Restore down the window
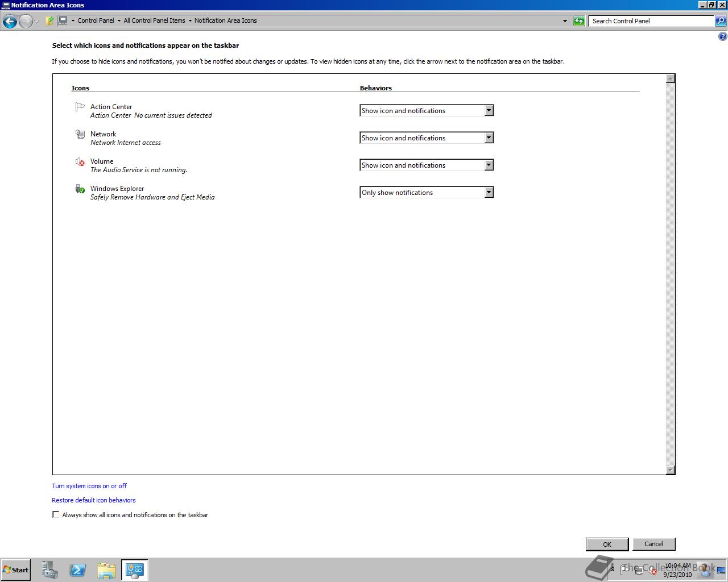Screen dimensions: 728x582 click(712, 5)
